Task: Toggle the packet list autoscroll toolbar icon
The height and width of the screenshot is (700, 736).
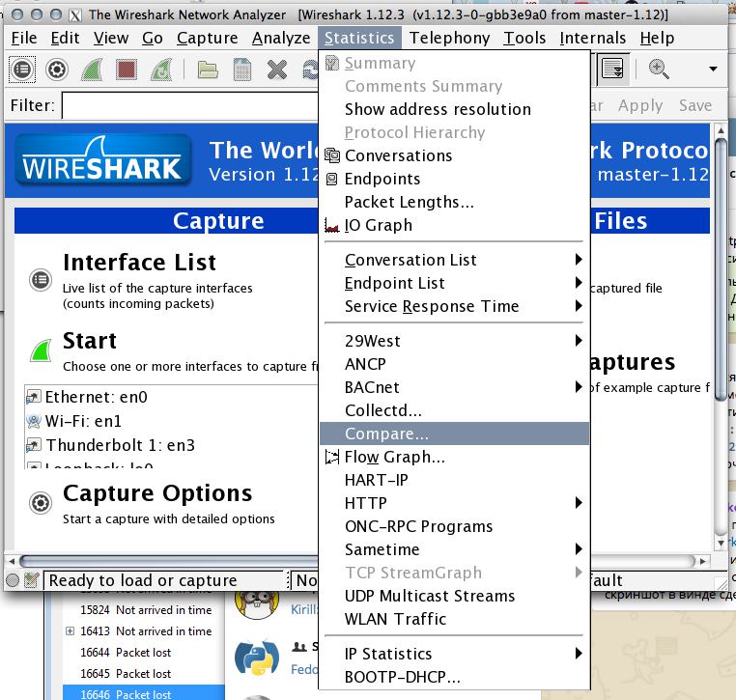Action: 612,69
